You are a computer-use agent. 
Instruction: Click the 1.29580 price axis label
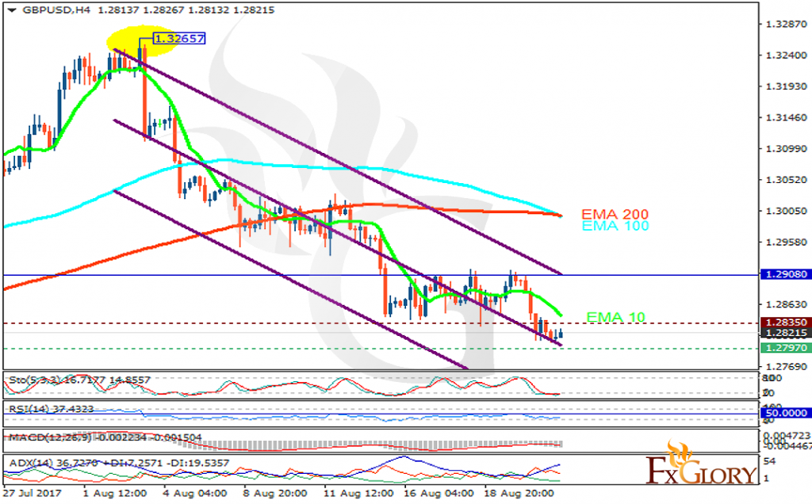[x=786, y=242]
